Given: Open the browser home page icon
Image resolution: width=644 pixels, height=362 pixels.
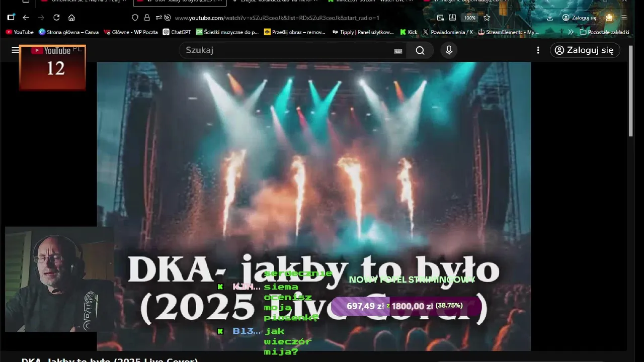Looking at the screenshot, I should point(71,18).
